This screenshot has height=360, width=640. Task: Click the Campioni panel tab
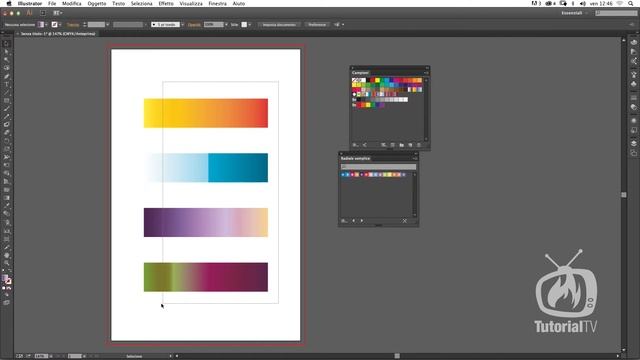[x=360, y=73]
